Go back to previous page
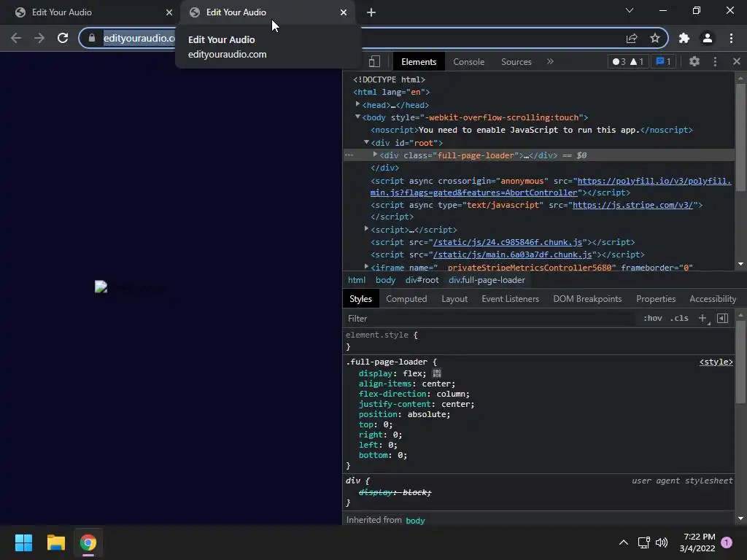The width and height of the screenshot is (747, 560). 16,38
